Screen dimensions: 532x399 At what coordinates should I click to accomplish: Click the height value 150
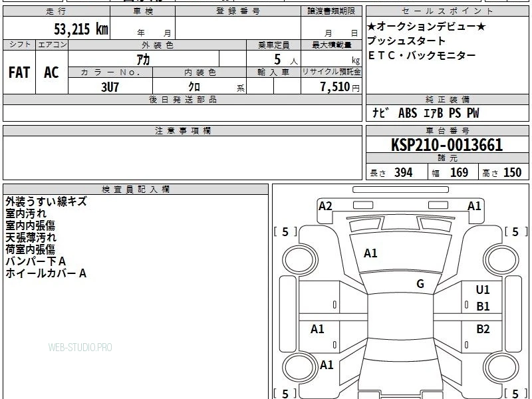pyautogui.click(x=512, y=172)
